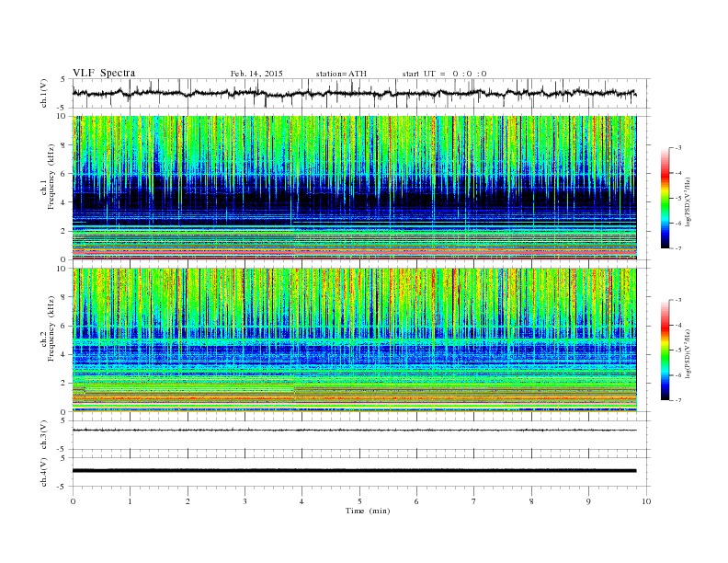This screenshot has height=563, width=728.
Task: Click the "Time (min)" axis label
Action: (368, 511)
